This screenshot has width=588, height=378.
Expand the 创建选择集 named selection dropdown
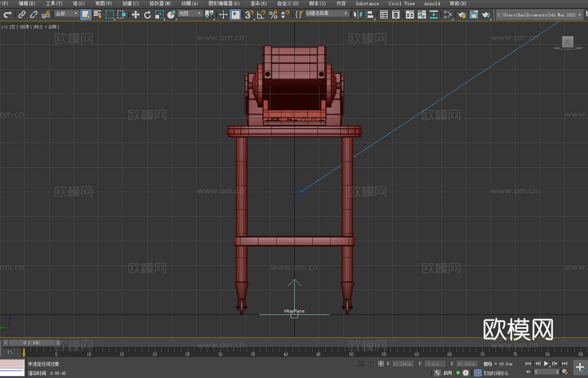327,13
